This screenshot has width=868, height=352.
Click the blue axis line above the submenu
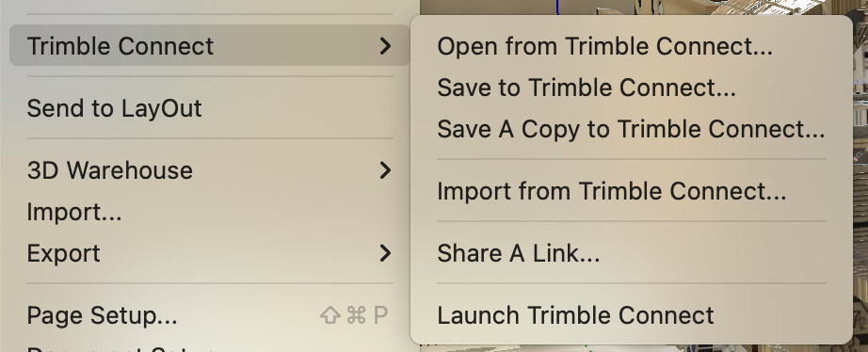tap(557, 7)
